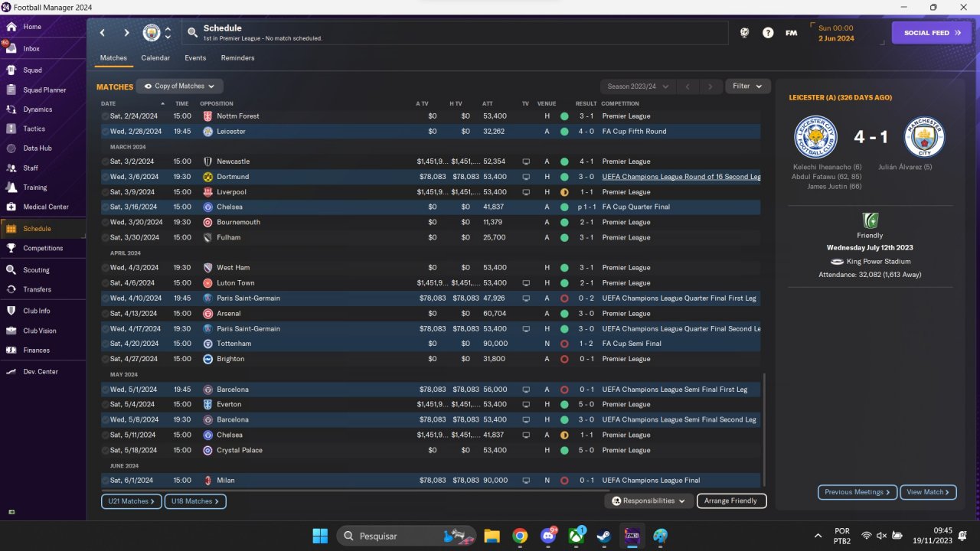Open Schedule in the sidebar
980x551 pixels.
43,229
